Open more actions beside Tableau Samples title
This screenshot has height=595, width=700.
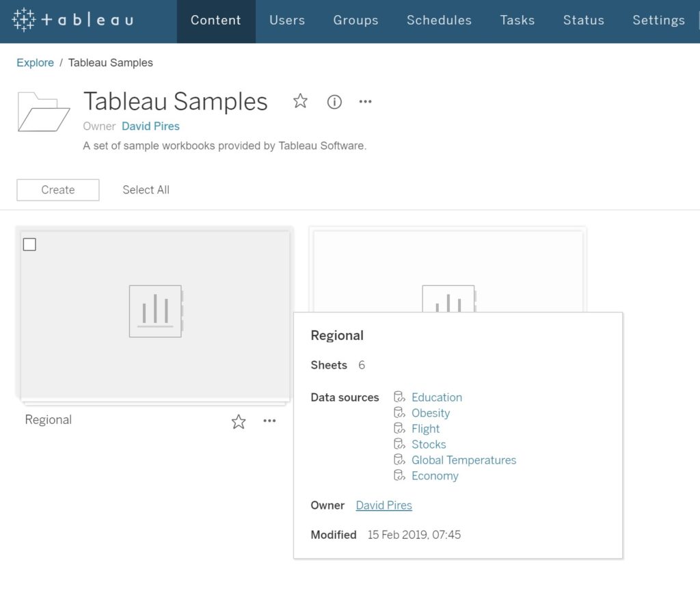(365, 102)
